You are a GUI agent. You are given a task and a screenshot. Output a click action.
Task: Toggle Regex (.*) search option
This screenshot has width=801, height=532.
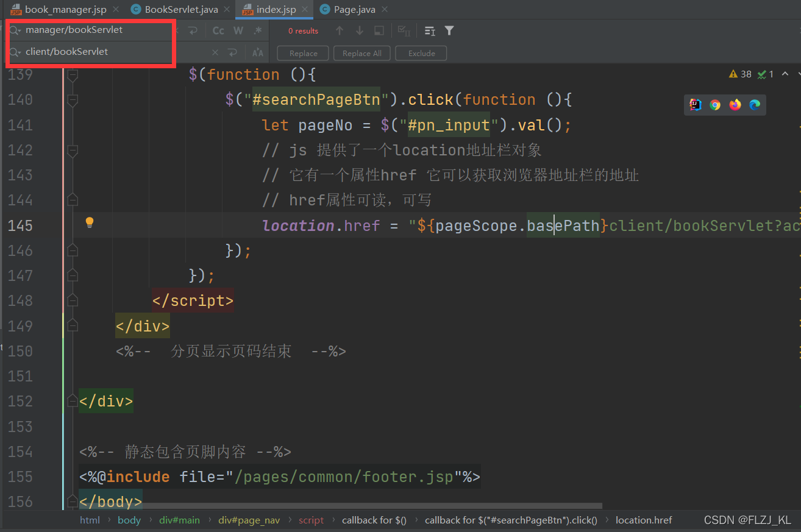[x=258, y=30]
